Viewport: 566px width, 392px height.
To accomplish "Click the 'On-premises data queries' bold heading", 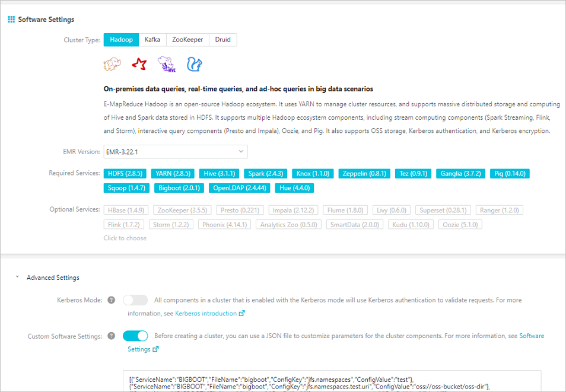I will [239, 89].
